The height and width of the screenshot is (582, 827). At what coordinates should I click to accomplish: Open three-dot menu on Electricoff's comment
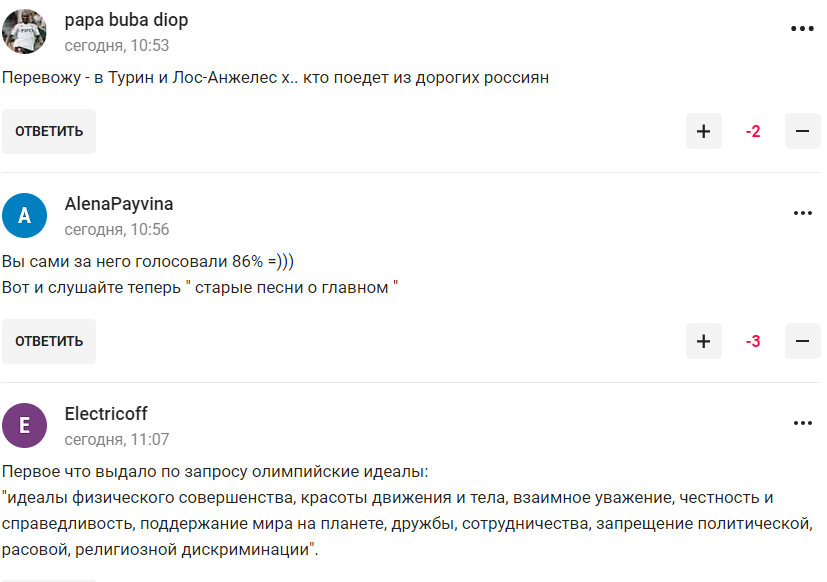(802, 423)
